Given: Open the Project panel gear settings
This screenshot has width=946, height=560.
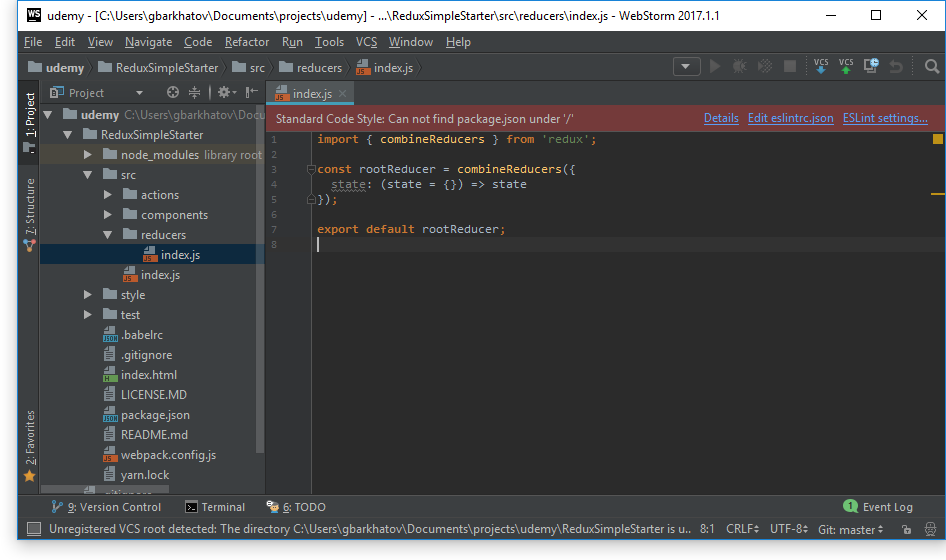Looking at the screenshot, I should [224, 92].
